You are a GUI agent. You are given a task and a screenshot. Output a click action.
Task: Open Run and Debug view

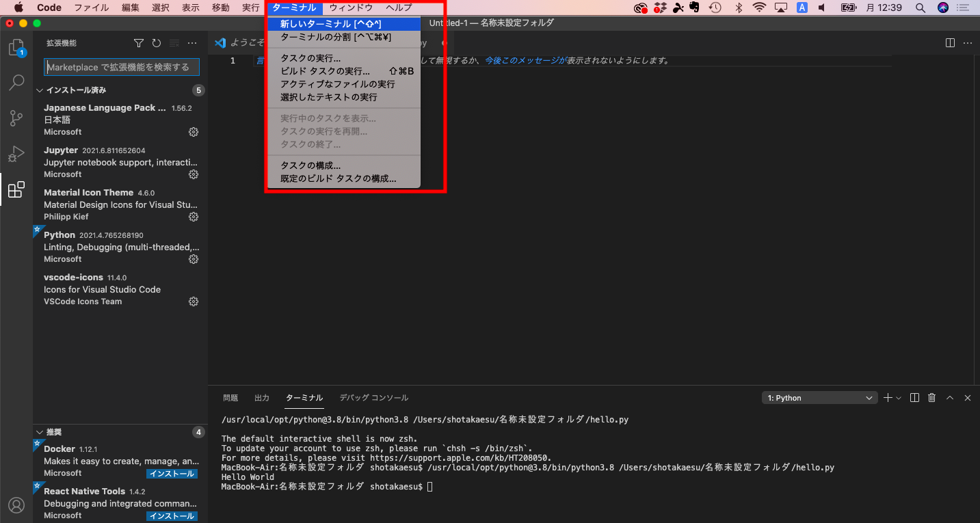[x=16, y=155]
